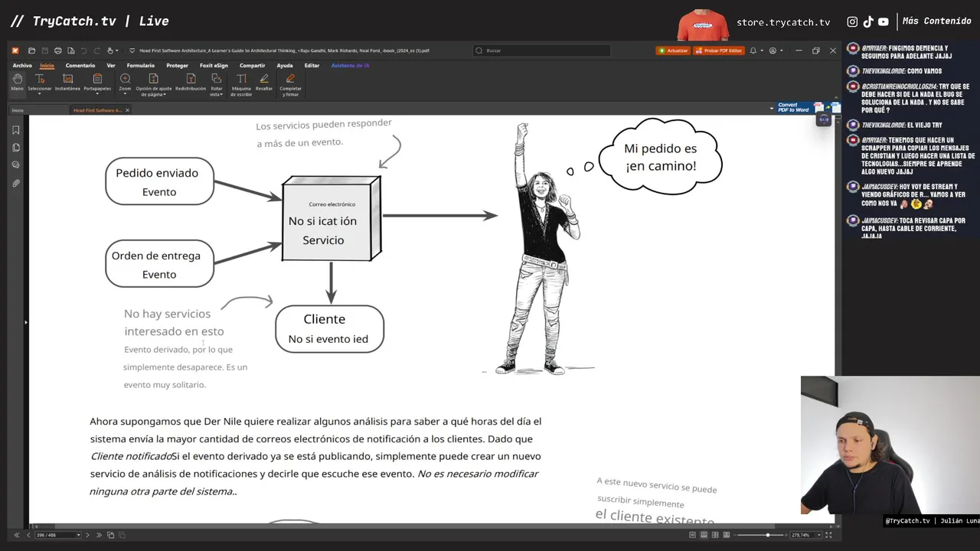
Task: Open the Archivo menu
Action: 22,66
